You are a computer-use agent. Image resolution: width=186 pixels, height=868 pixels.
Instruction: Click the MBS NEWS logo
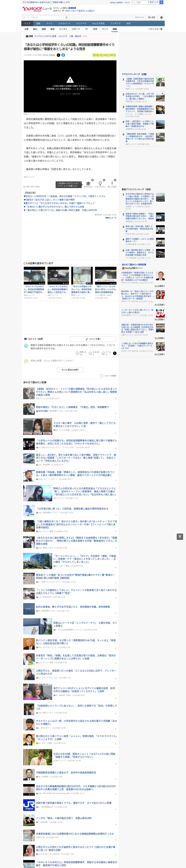click(104, 55)
